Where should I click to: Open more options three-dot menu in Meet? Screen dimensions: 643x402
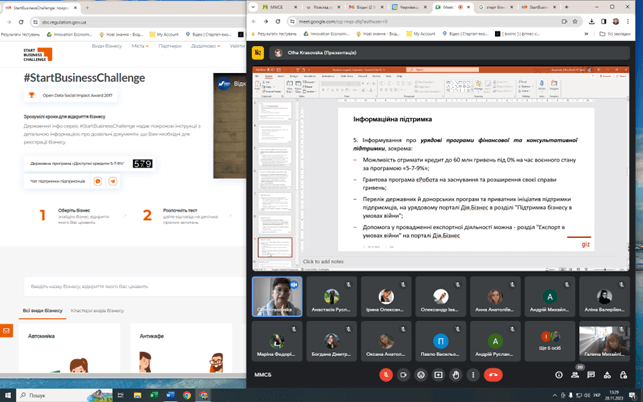(473, 375)
